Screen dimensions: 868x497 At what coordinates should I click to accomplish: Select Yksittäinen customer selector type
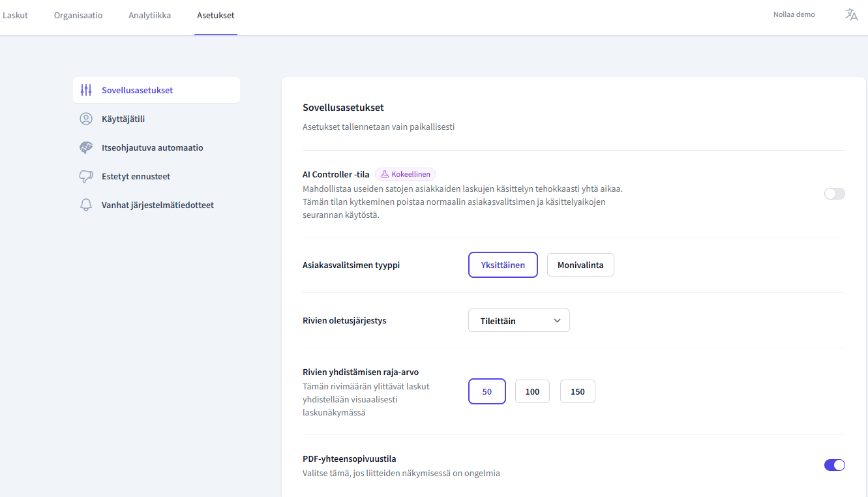[x=503, y=265]
